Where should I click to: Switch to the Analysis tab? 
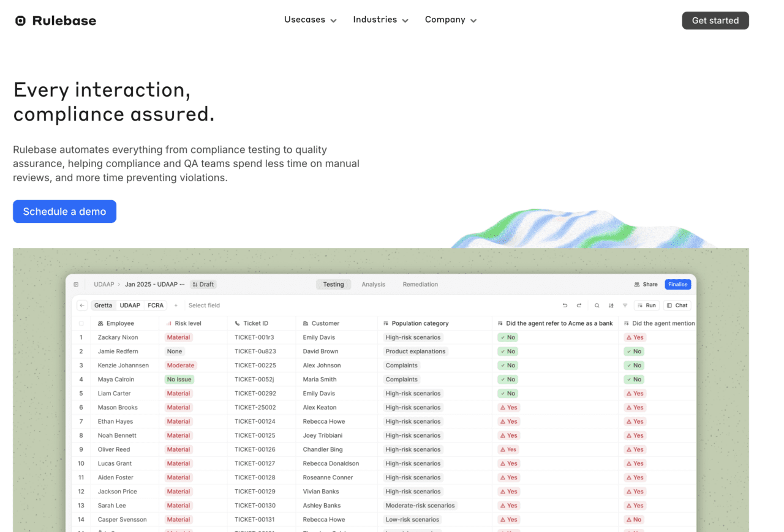(373, 284)
